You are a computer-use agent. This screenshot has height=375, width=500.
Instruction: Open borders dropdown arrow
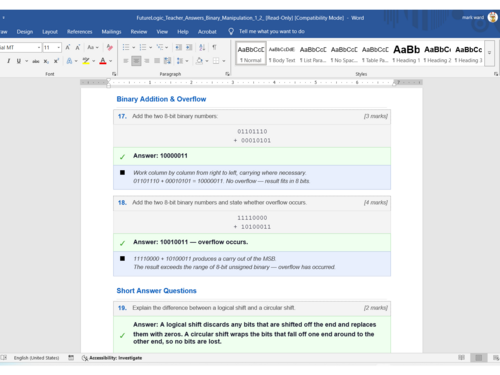224,61
